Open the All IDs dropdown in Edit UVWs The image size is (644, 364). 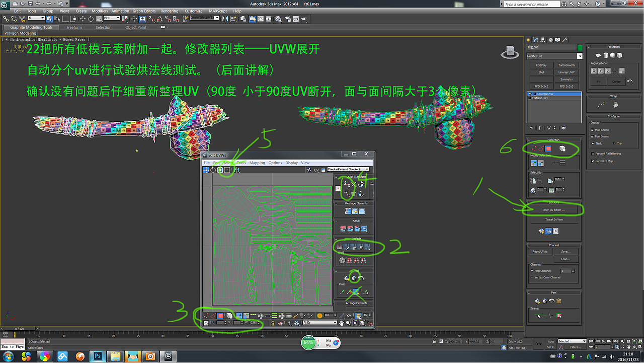(x=319, y=323)
